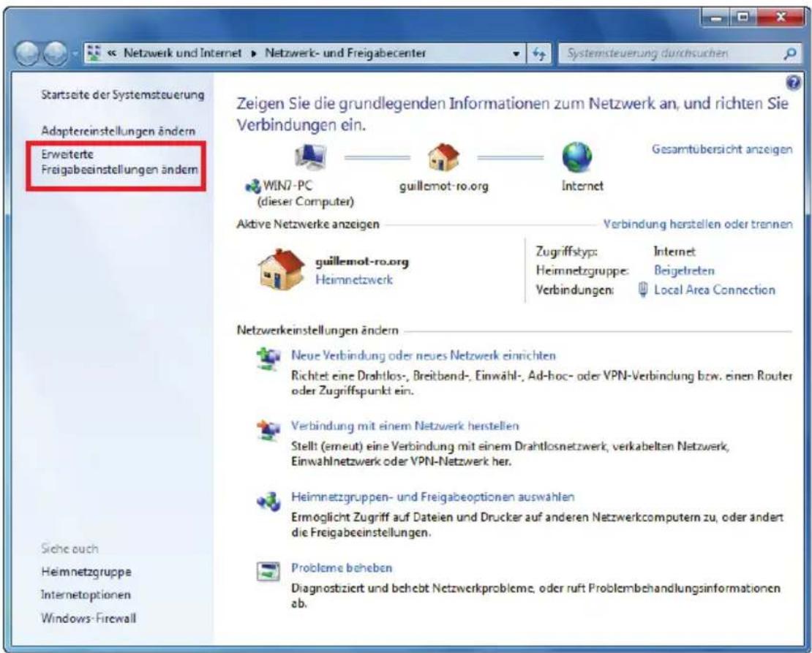Viewport: 812px width, 653px height.
Task: Open Internetoptionen under Siehe auch
Action: (x=86, y=595)
